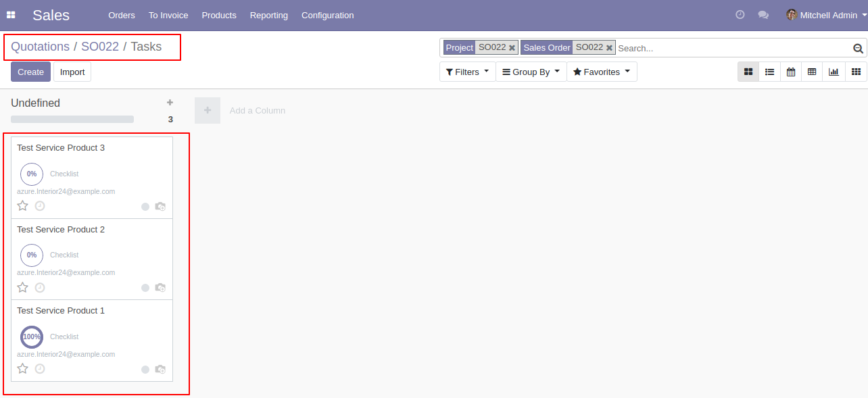Screen dimensions: 868x398
Task: Click the Sales app title
Action: (x=51, y=15)
